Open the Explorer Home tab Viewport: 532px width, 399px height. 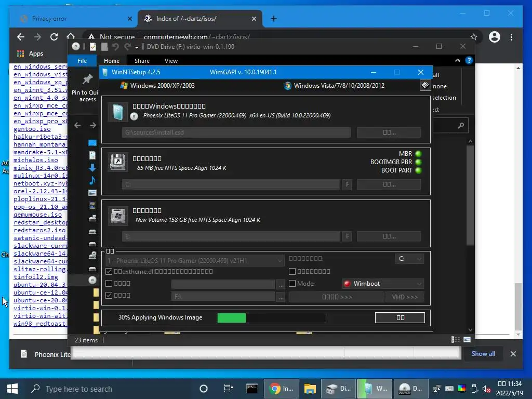click(112, 61)
